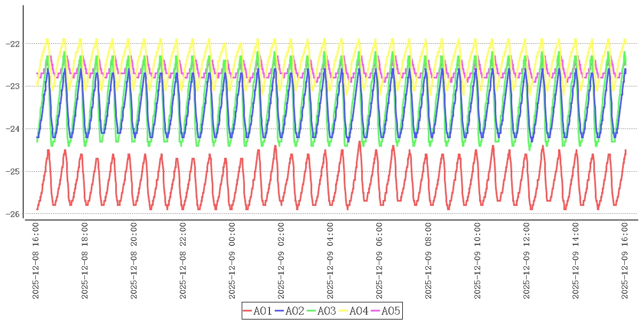The image size is (644, 320).
Task: Click the 2025-12-09 08:00 x-axis label
Action: (x=428, y=261)
